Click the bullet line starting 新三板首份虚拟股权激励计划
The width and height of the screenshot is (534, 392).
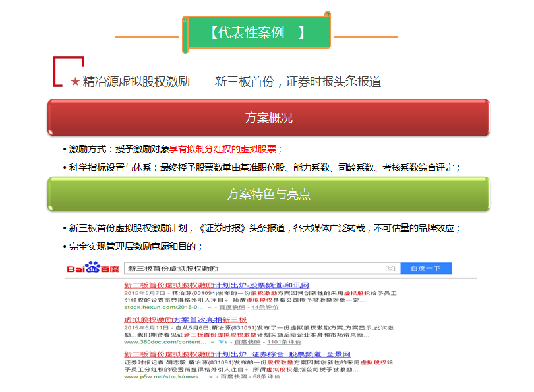click(x=262, y=228)
